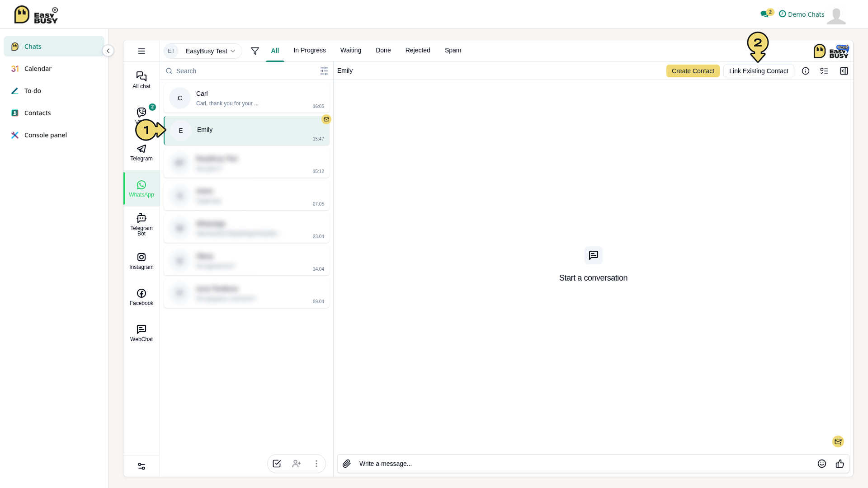Send a thumbs-up reaction
The height and width of the screenshot is (488, 868).
(x=840, y=464)
